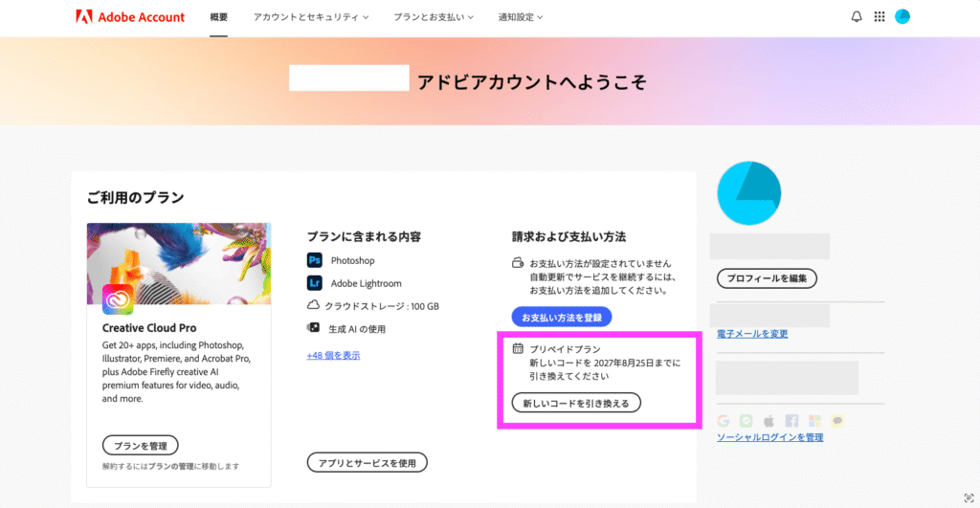Click the Facebook social login icon
980x508 pixels.
(791, 421)
